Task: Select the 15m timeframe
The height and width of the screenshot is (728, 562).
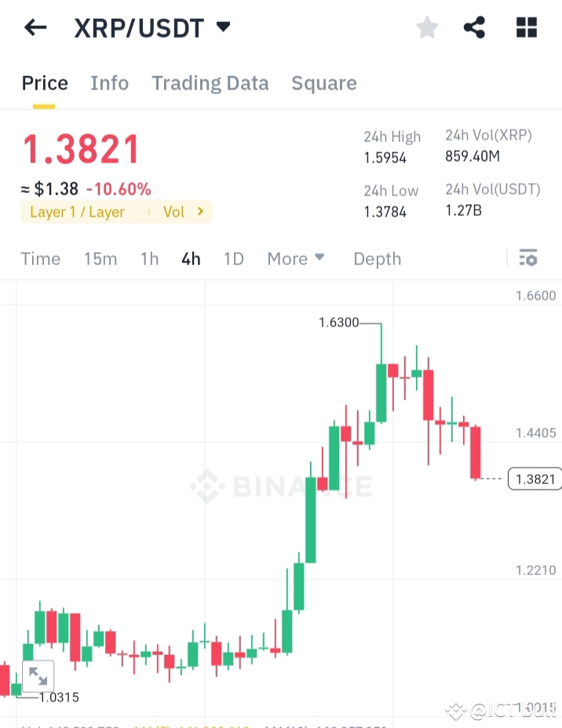Action: pyautogui.click(x=100, y=258)
